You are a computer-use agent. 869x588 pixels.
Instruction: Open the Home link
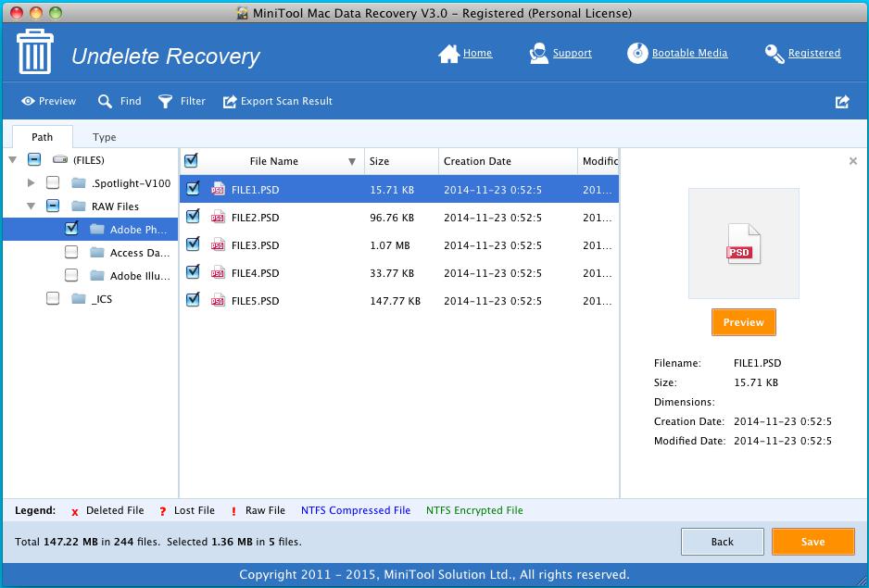478,53
